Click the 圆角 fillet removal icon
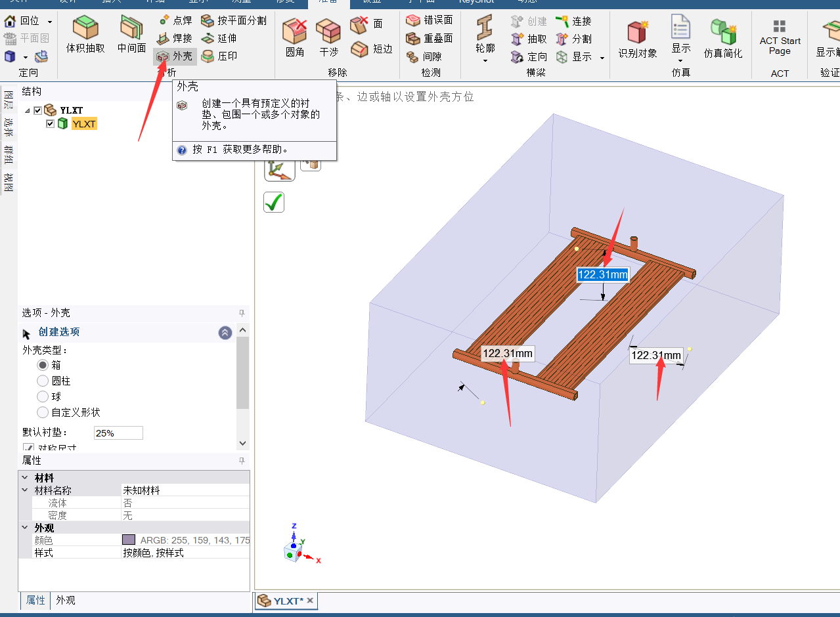The width and height of the screenshot is (840, 617). [295, 37]
